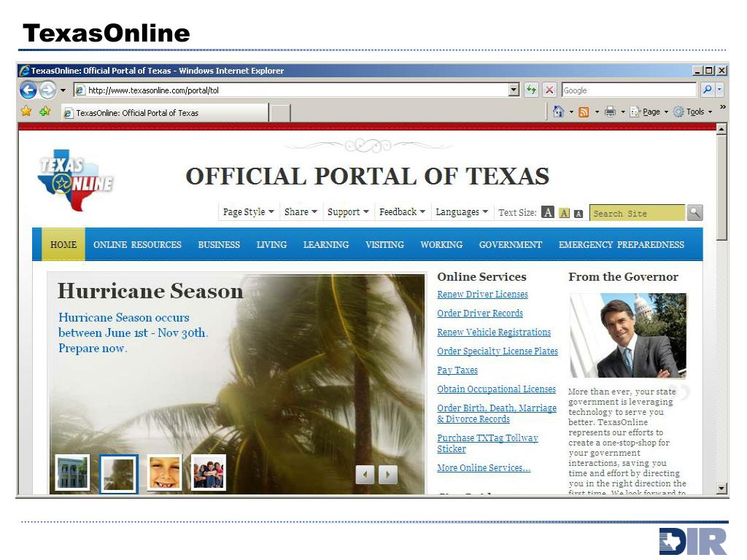Click the Governor's photo
The width and height of the screenshot is (747, 560).
628,335
